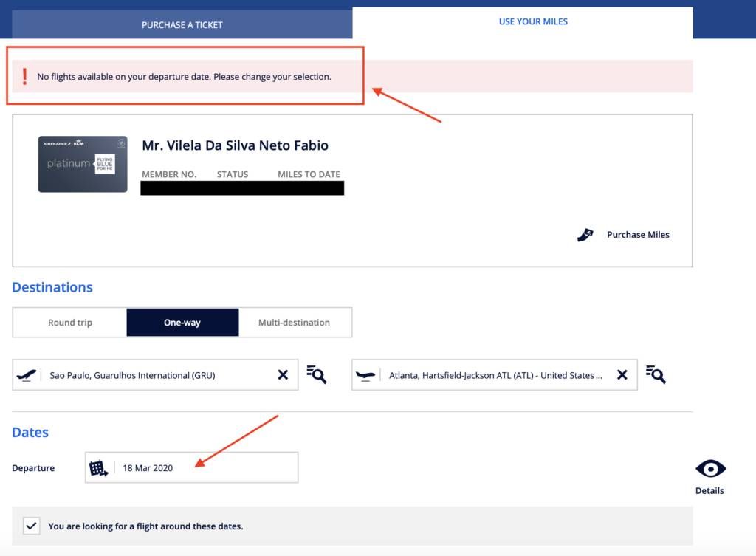The width and height of the screenshot is (756, 556).
Task: Choose the Round trip option
Action: [x=70, y=323]
